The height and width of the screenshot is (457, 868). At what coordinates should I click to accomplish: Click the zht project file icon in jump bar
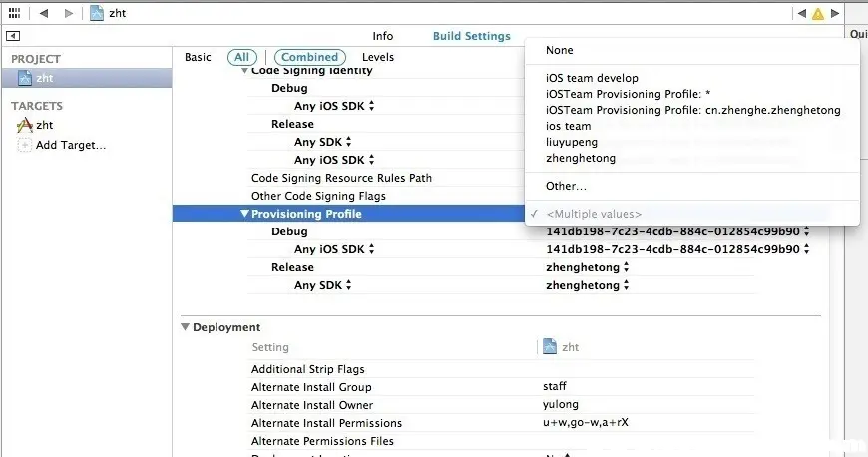(97, 13)
